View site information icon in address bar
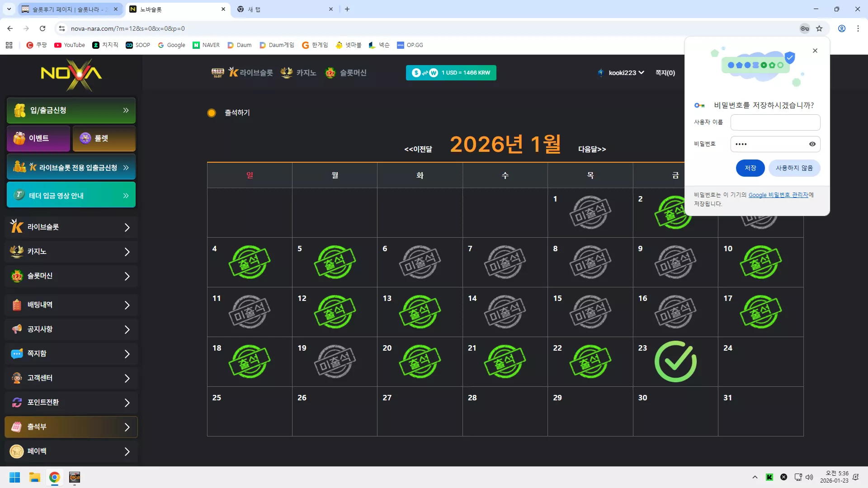The width and height of the screenshot is (868, 488). 62,28
